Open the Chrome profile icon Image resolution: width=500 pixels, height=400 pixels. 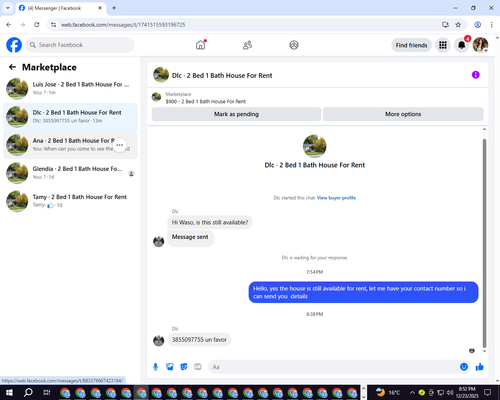pyautogui.click(x=478, y=25)
